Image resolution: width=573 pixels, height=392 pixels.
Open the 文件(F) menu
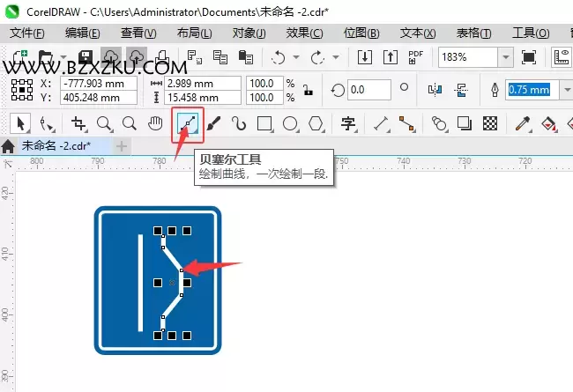(27, 33)
